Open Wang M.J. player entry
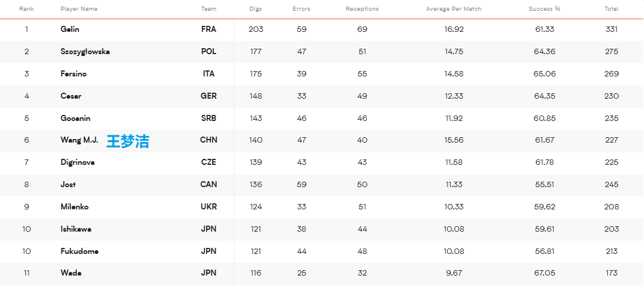The height and width of the screenshot is (287, 644). click(x=80, y=140)
